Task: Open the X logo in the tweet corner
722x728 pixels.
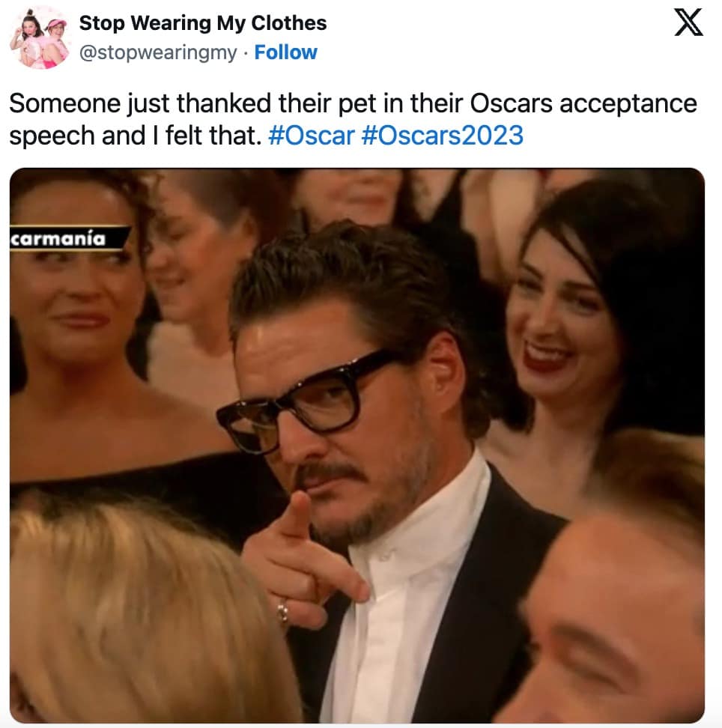Action: [688, 22]
